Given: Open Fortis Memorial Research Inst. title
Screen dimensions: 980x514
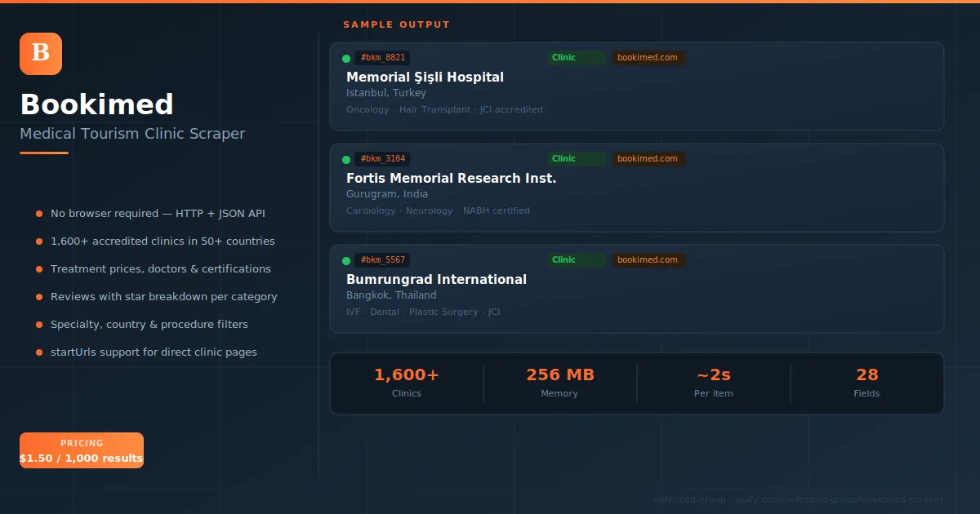Looking at the screenshot, I should point(451,179).
